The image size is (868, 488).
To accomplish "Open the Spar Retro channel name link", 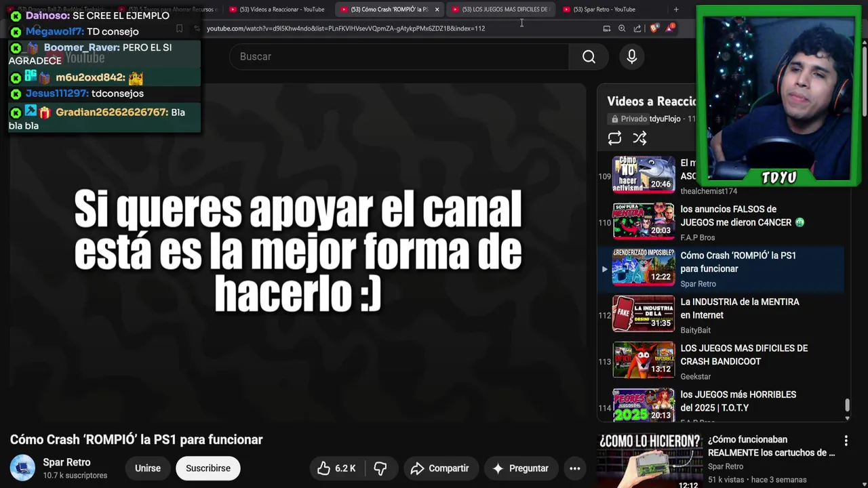I will [x=66, y=462].
